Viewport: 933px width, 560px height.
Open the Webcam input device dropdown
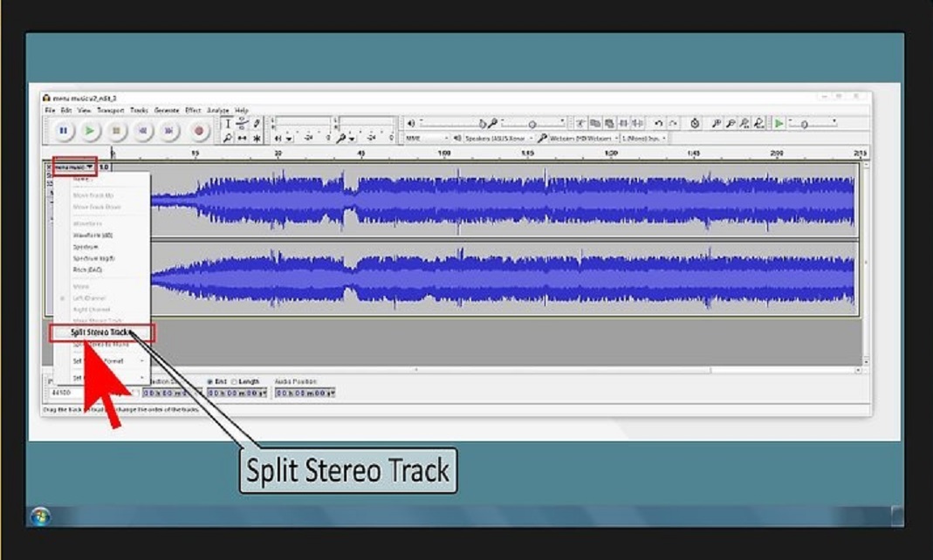583,138
